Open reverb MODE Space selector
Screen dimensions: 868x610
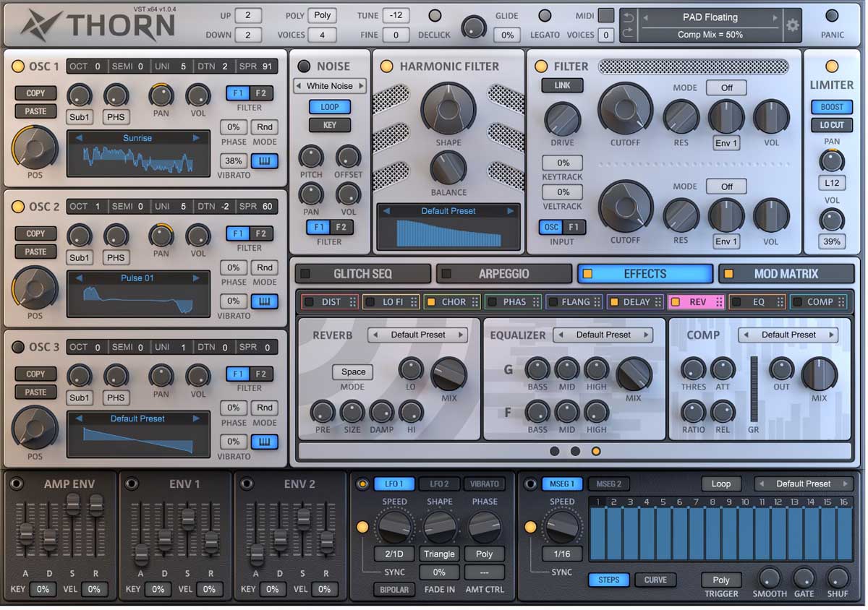353,371
